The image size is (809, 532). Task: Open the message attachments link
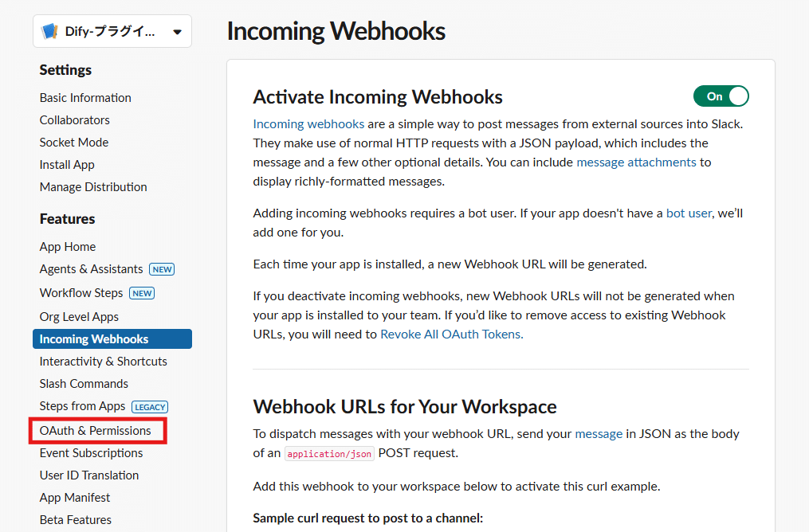[x=636, y=162]
